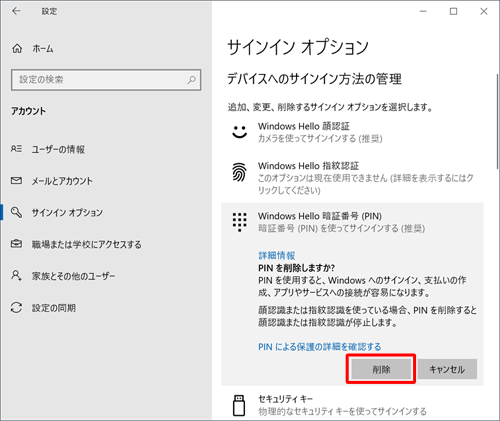This screenshot has height=421, width=500.
Task: Collapse Windows Hello 暗証番号 (PIN) option
Action: (352, 222)
